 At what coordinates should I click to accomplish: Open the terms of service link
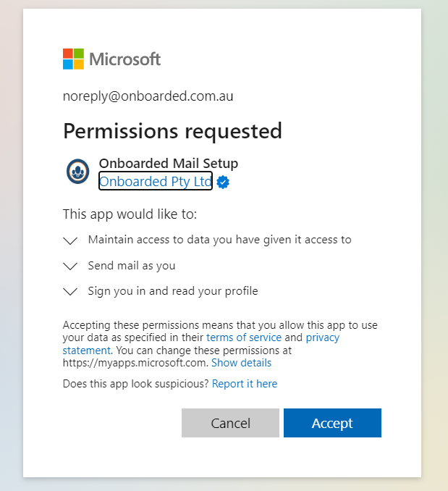(x=243, y=338)
